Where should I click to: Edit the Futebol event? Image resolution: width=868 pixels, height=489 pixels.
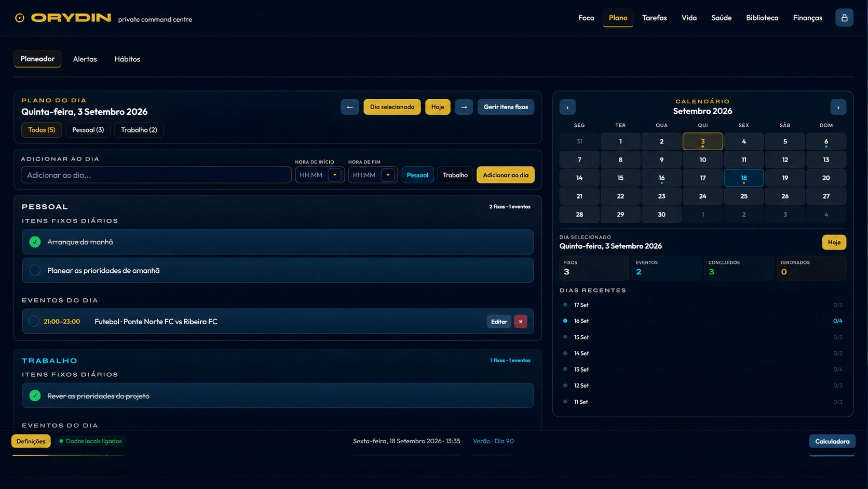(x=499, y=322)
